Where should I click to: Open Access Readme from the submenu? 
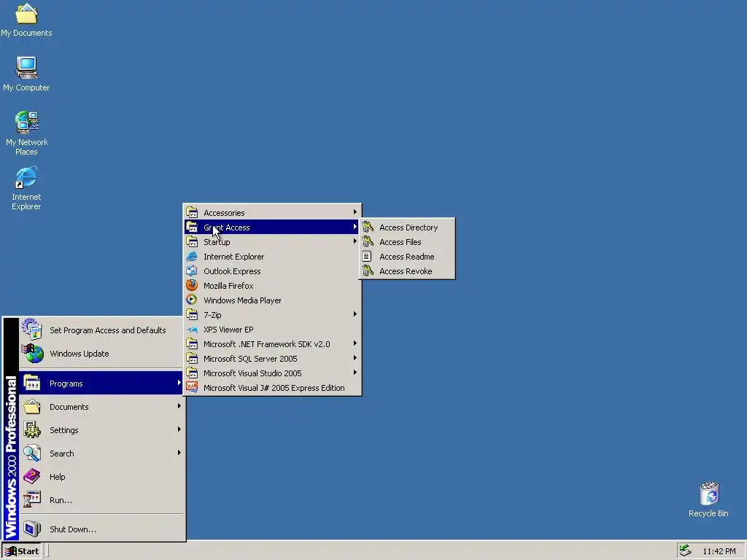407,256
